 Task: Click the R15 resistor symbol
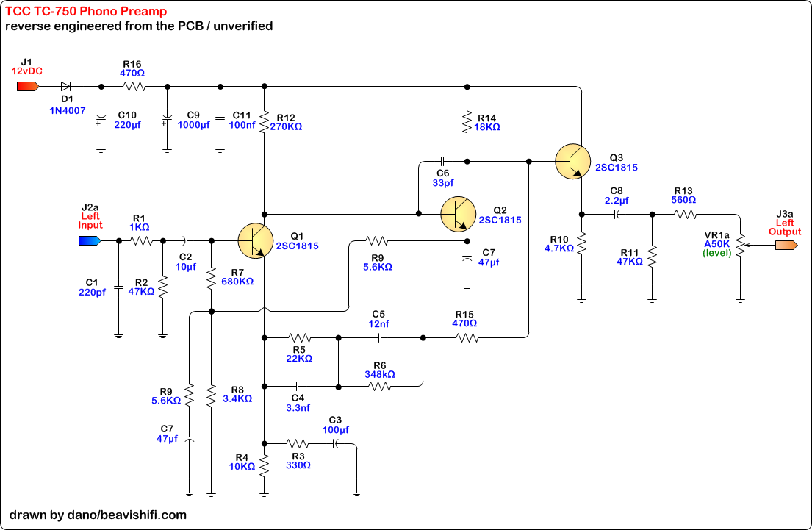click(x=467, y=338)
